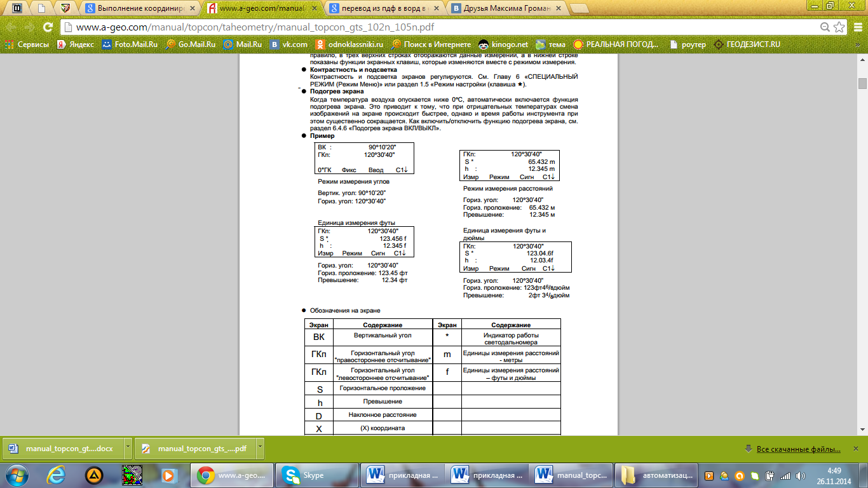The height and width of the screenshot is (488, 868).
Task: Open a new tab button
Action: 579,8
